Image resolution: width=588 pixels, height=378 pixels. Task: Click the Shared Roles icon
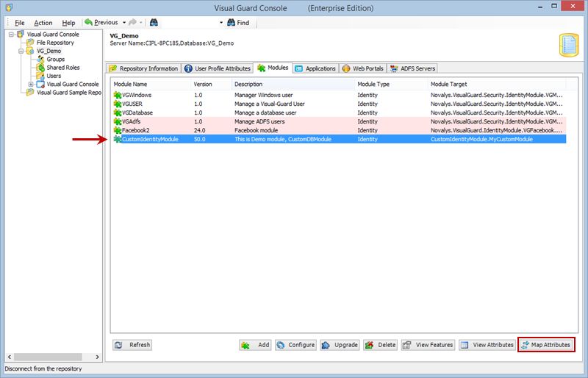click(40, 68)
